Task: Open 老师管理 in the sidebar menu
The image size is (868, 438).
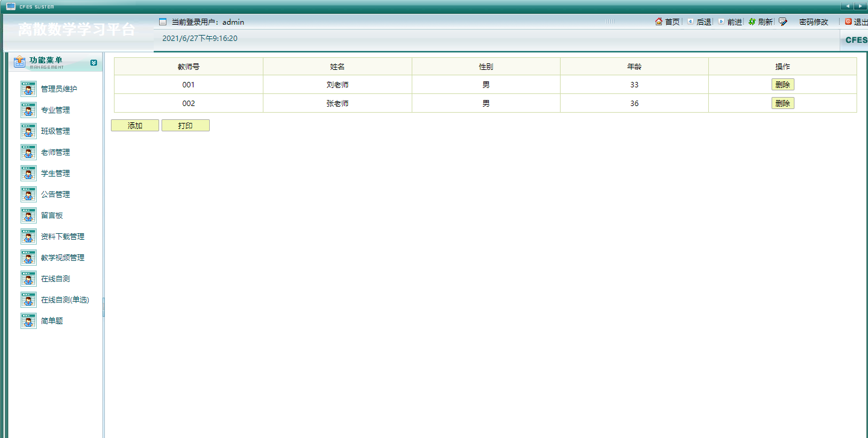Action: (x=55, y=152)
